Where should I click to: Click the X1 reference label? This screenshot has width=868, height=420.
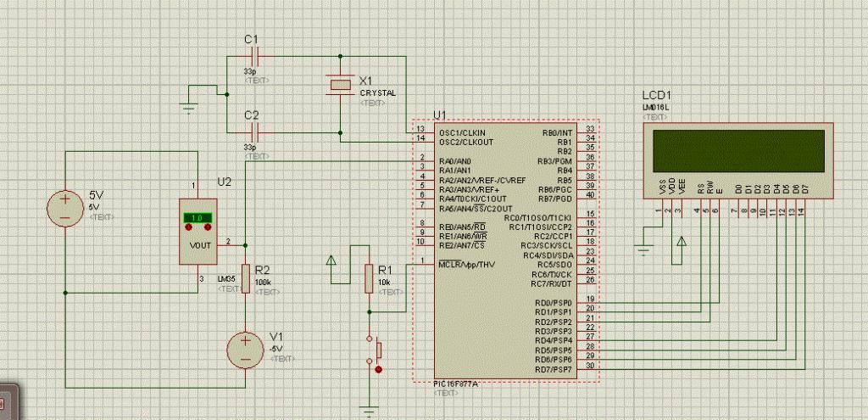coord(366,81)
